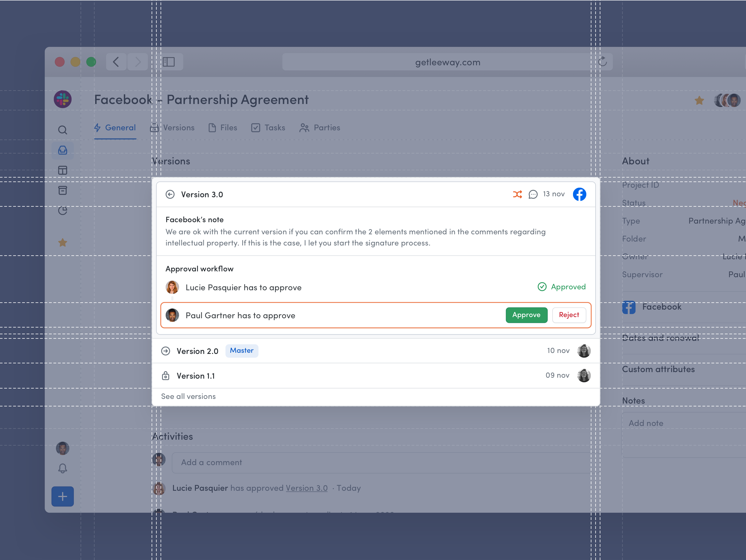Click the Facebook logo on Version 3.0
This screenshot has width=746, height=560.
click(x=579, y=194)
